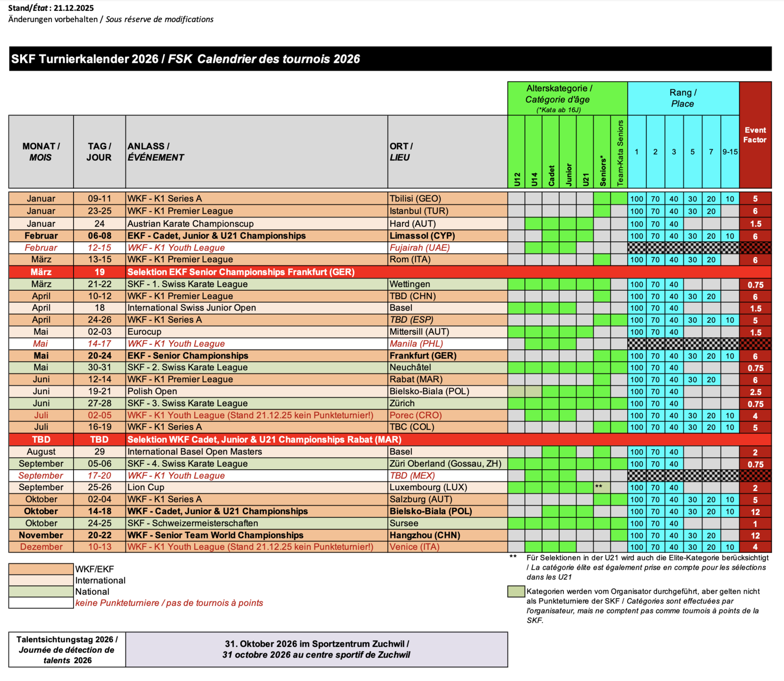
Task: Click the International legend color swatch
Action: pyautogui.click(x=41, y=580)
